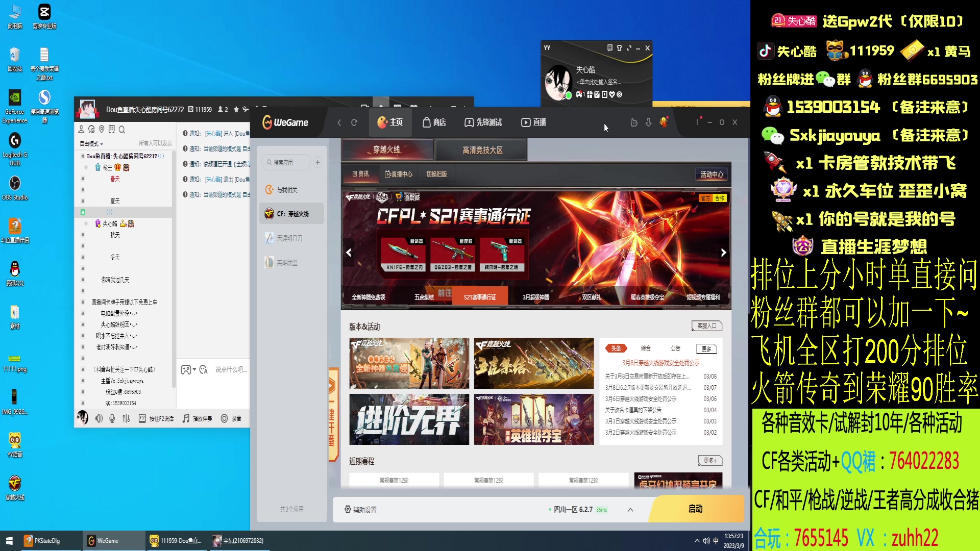Click 更多+ beside 近期赛程

(710, 461)
